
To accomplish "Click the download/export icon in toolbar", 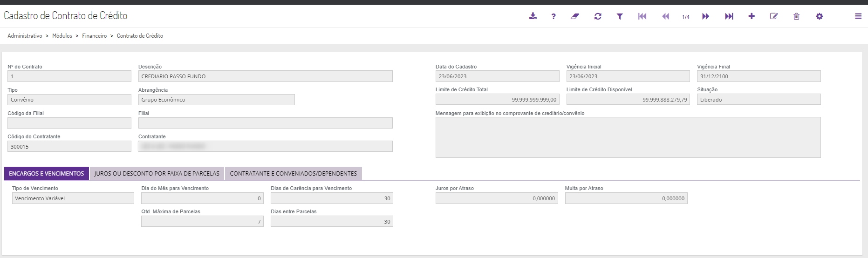I will pyautogui.click(x=533, y=16).
